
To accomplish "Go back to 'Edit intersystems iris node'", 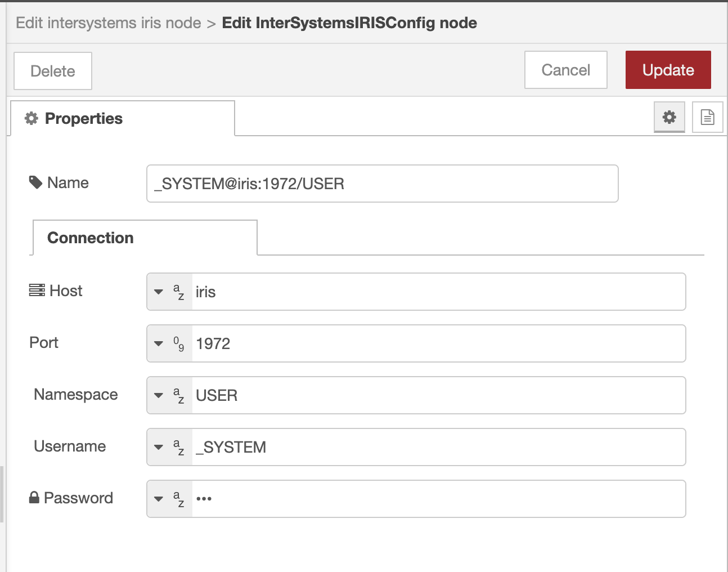I will pyautogui.click(x=109, y=23).
